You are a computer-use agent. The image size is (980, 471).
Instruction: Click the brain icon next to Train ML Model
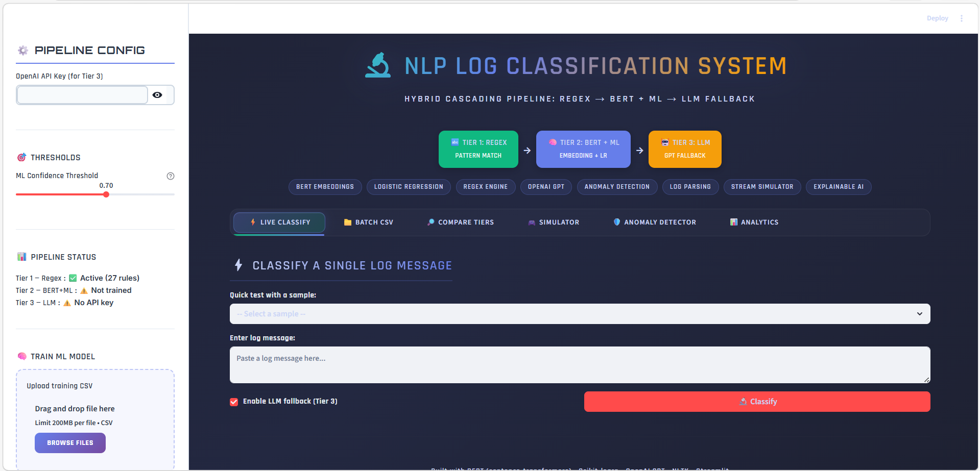(x=21, y=356)
